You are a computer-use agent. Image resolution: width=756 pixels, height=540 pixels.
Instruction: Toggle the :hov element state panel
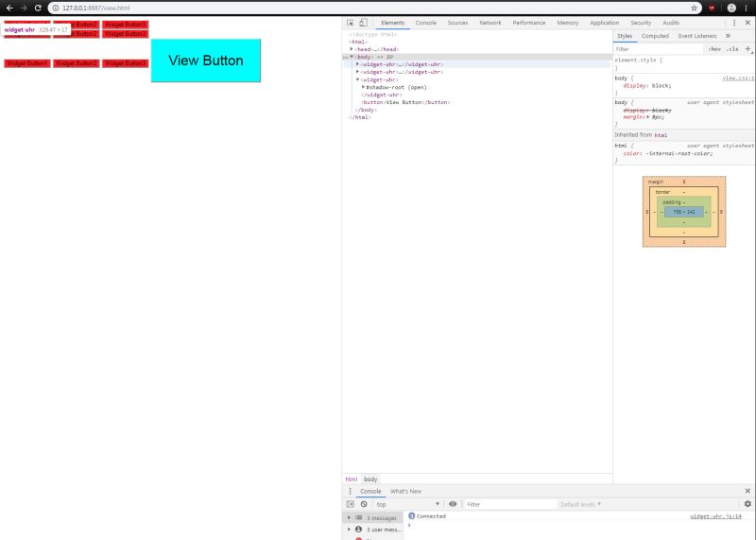[x=714, y=49]
